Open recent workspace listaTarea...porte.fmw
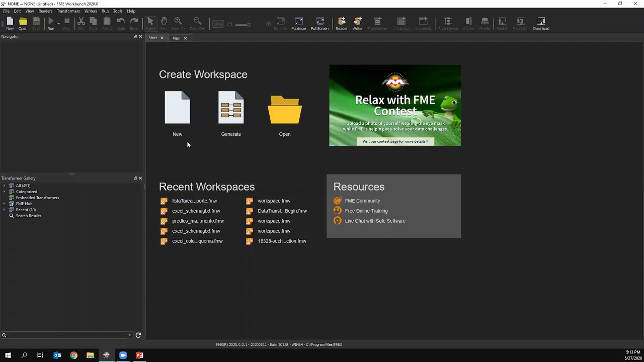The image size is (644, 362). (x=194, y=201)
